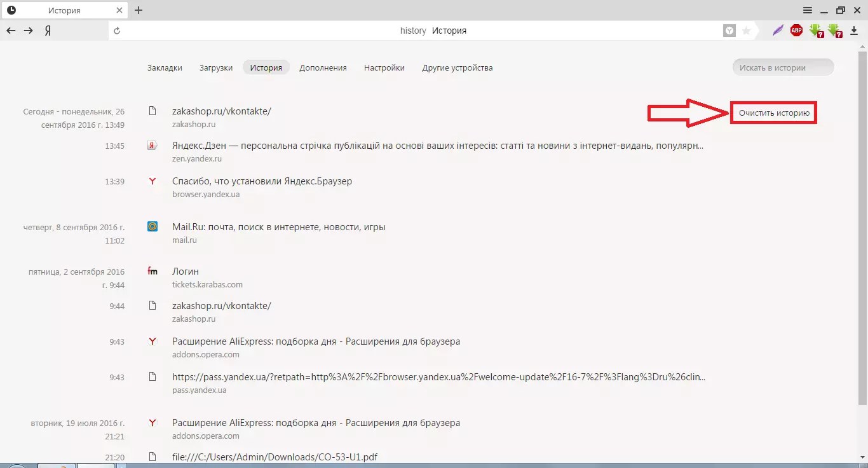This screenshot has width=868, height=468.
Task: Go to the Настройки section
Action: (384, 68)
